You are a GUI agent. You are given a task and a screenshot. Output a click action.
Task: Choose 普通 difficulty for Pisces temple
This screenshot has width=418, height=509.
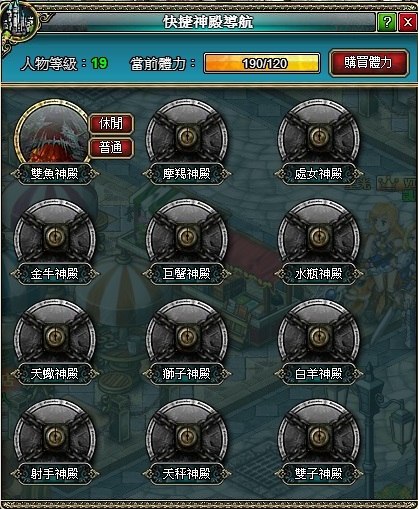(x=111, y=147)
